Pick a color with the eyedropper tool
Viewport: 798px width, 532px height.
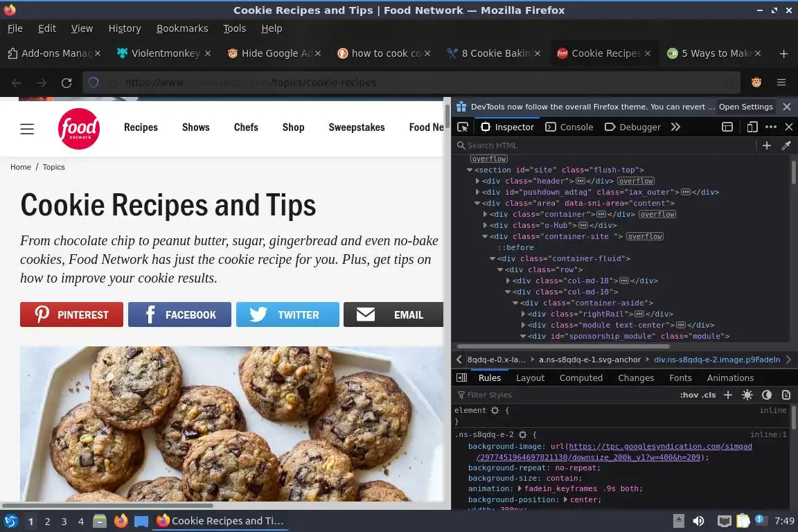point(786,145)
